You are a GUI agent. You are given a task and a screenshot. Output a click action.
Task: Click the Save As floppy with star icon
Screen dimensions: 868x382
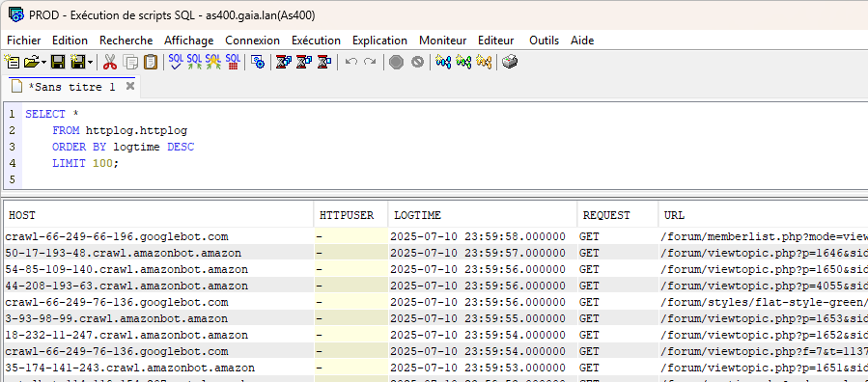77,62
